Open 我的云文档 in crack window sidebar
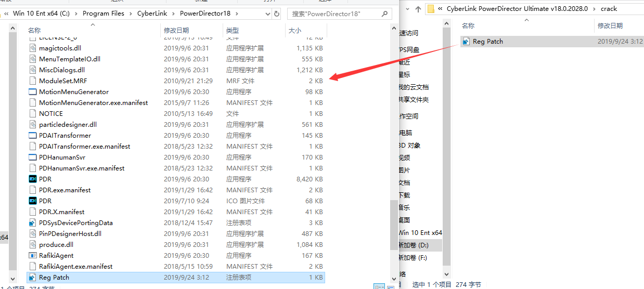 [414, 87]
